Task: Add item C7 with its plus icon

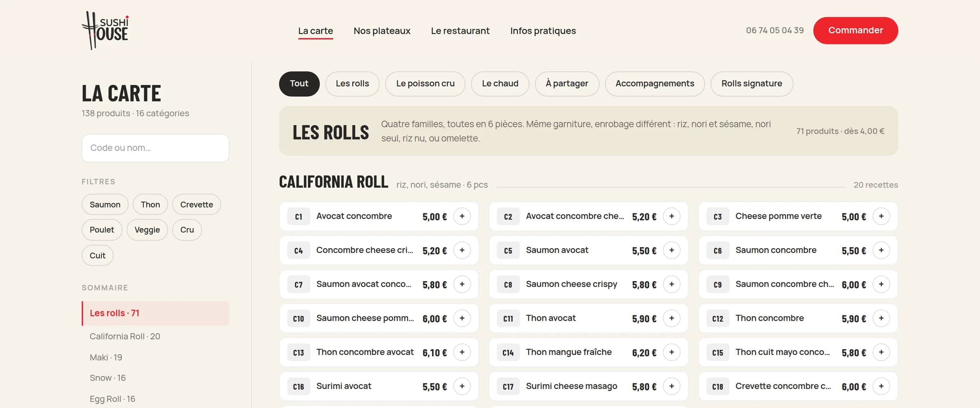Action: click(x=462, y=284)
